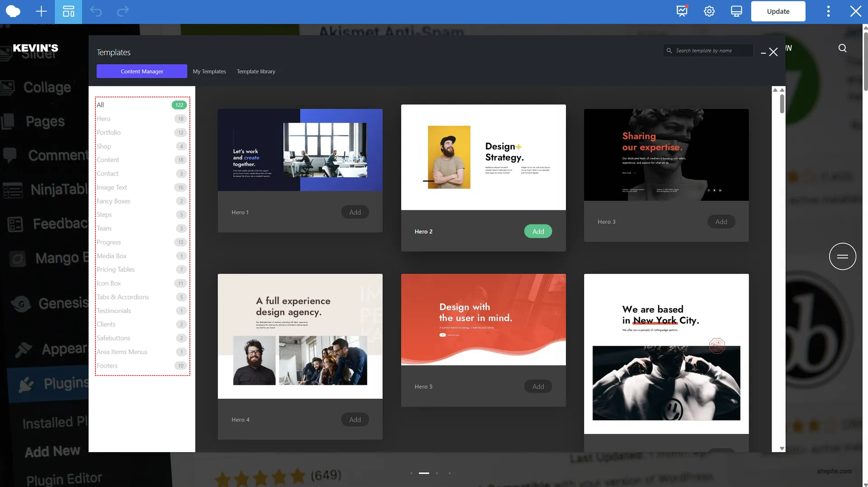This screenshot has height=487, width=868.
Task: Click the undo arrow icon
Action: (x=96, y=12)
